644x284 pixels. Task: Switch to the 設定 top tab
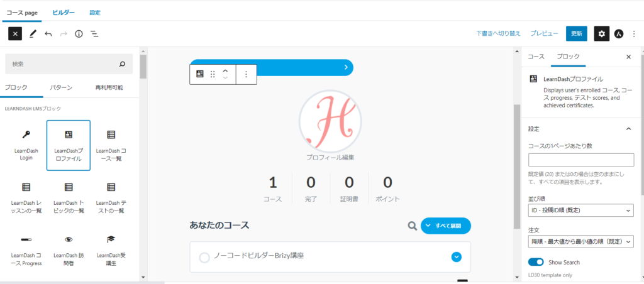96,13
